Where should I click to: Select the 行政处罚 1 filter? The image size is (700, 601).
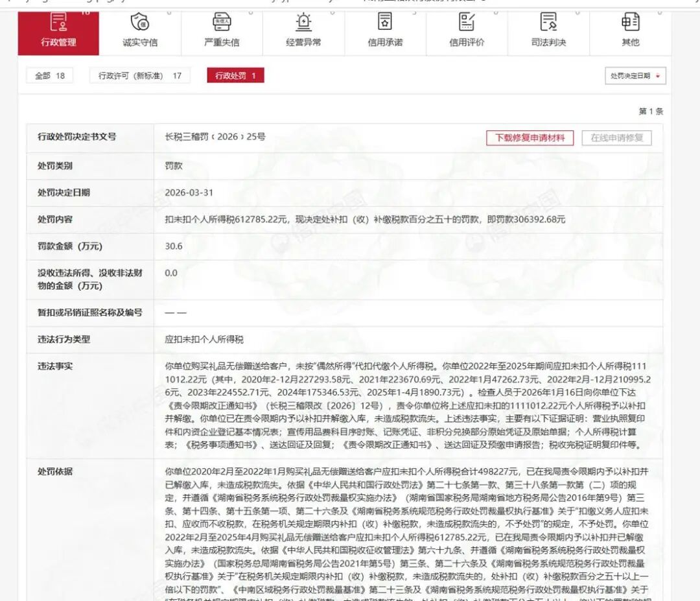coord(235,76)
